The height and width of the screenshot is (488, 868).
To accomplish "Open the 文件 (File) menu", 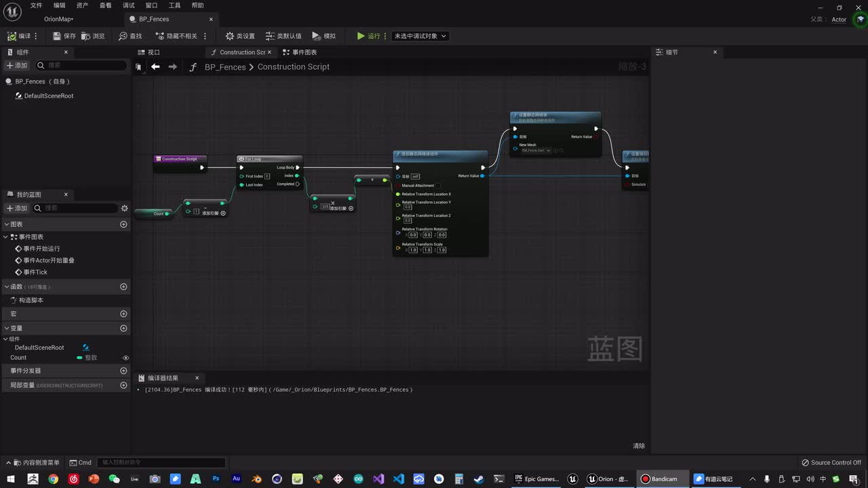I will 36,5.
